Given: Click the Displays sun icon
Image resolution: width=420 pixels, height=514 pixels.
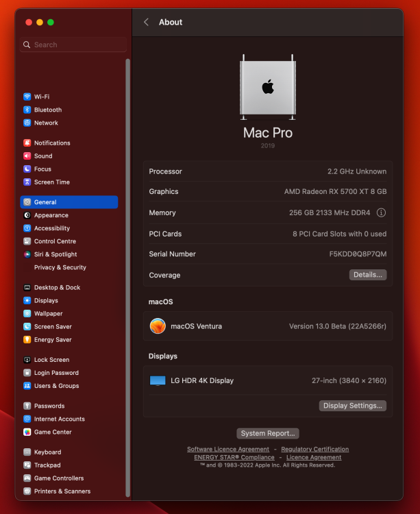Looking at the screenshot, I should [x=27, y=301].
